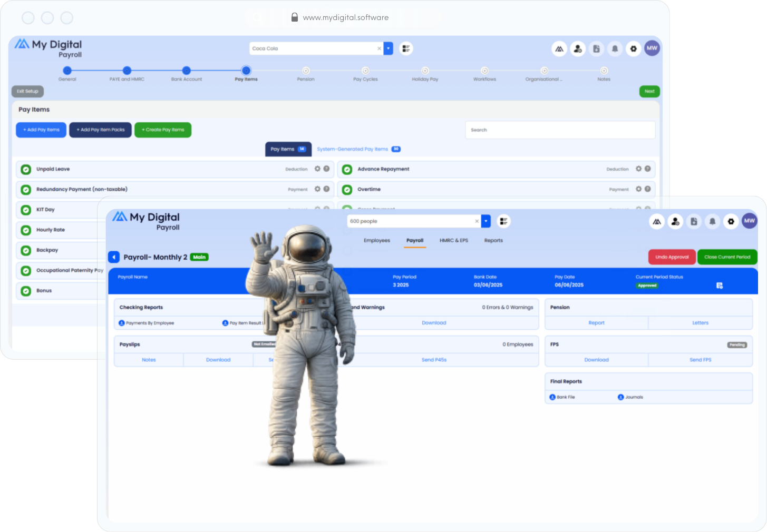Open the HMRC & EPS tab
The height and width of the screenshot is (532, 767).
coord(453,241)
